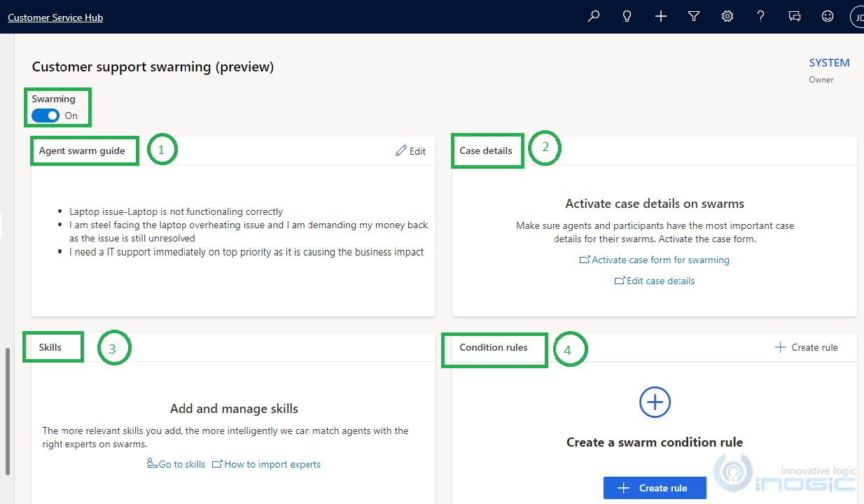Screen dimensions: 864x504
Task: Click the help question mark icon
Action: 761,16
